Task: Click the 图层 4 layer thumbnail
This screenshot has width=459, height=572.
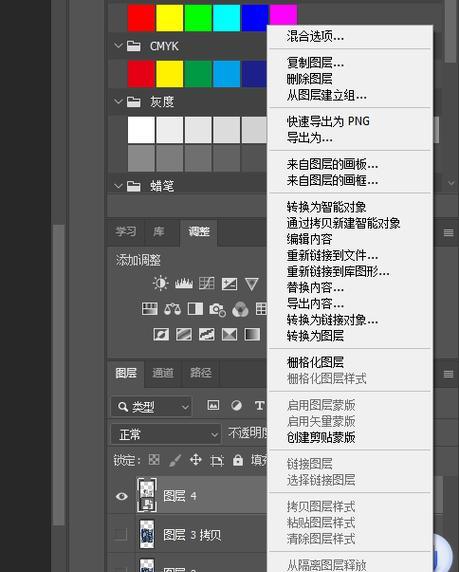Action: [147, 495]
